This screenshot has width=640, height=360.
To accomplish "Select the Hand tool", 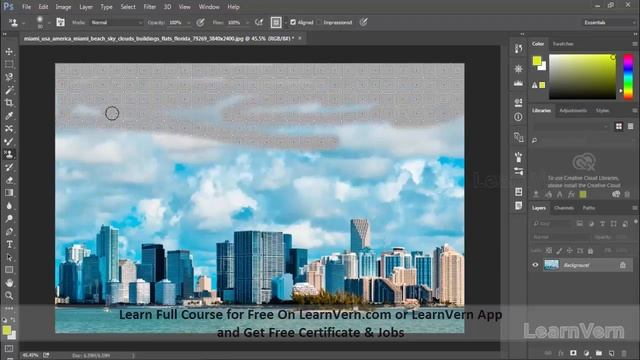I will pyautogui.click(x=9, y=282).
